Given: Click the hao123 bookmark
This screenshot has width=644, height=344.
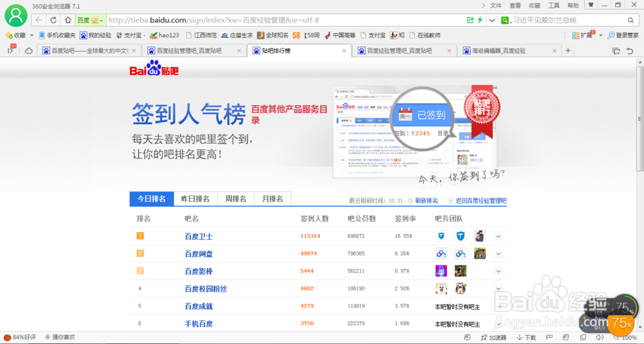Looking at the screenshot, I should (x=164, y=35).
